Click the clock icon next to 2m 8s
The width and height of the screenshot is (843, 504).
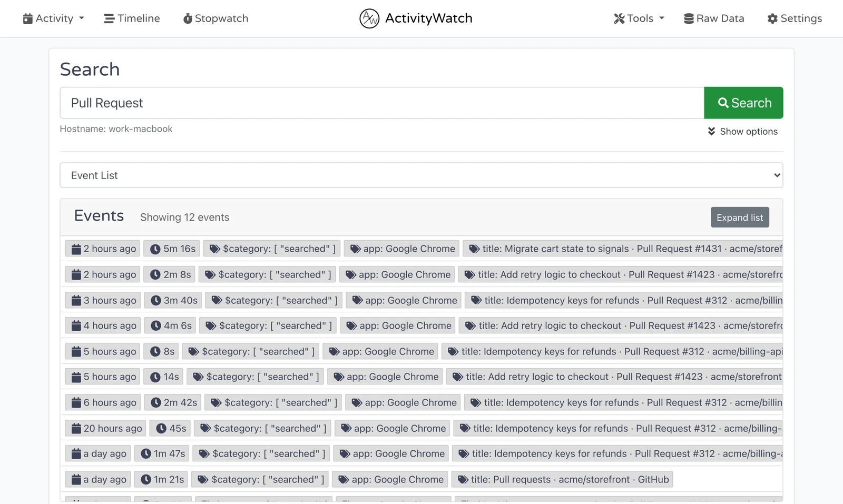point(155,275)
